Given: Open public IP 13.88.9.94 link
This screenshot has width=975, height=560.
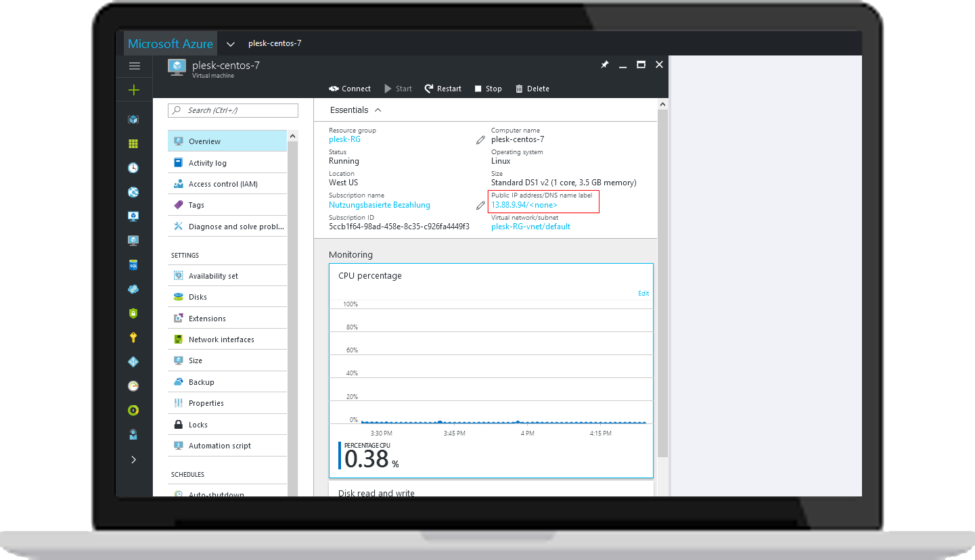Looking at the screenshot, I should point(524,205).
